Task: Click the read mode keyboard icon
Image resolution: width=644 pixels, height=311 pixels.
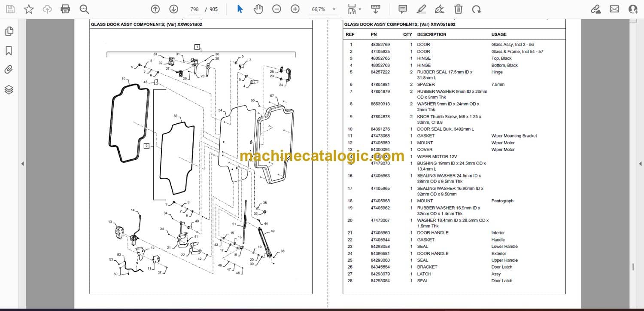Action: tap(376, 9)
